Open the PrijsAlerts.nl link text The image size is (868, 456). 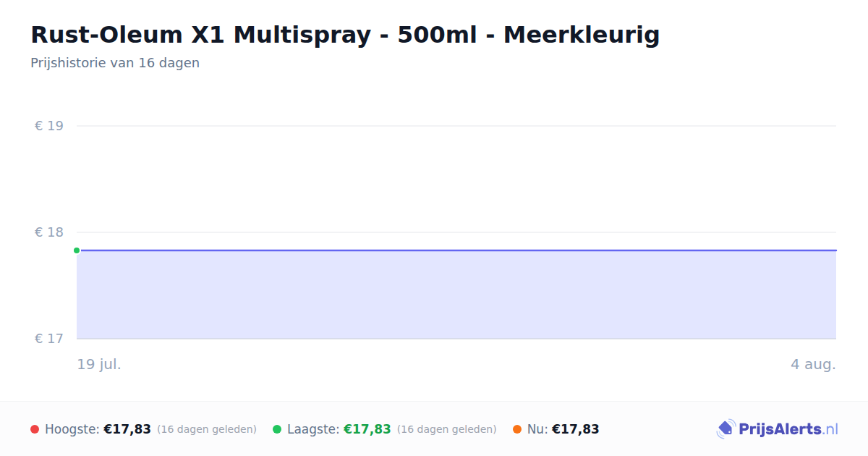coord(788,429)
